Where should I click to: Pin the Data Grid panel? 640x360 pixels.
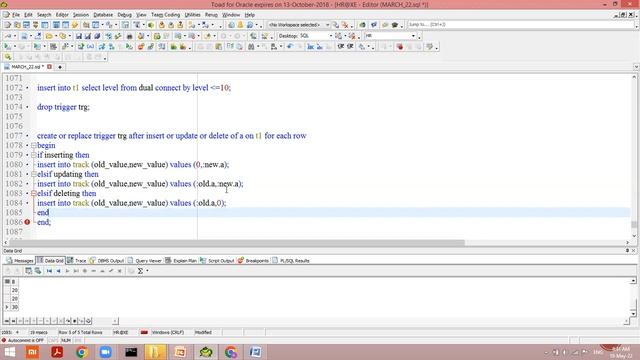(x=627, y=251)
